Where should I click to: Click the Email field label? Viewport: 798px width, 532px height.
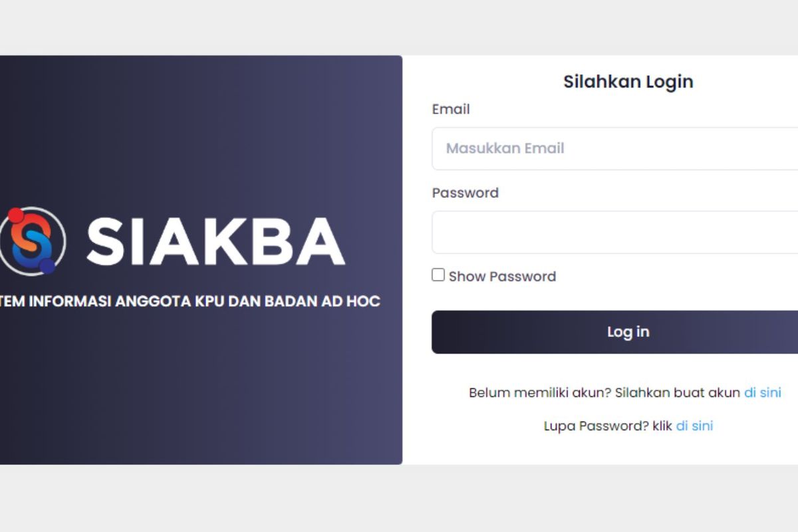451,109
